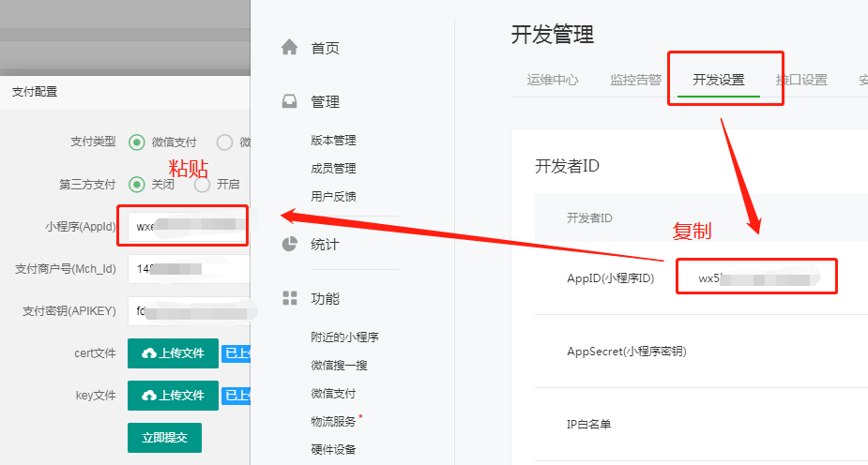This screenshot has width=868, height=465.
Task: Open 成员管理 in the sidebar
Action: point(333,169)
